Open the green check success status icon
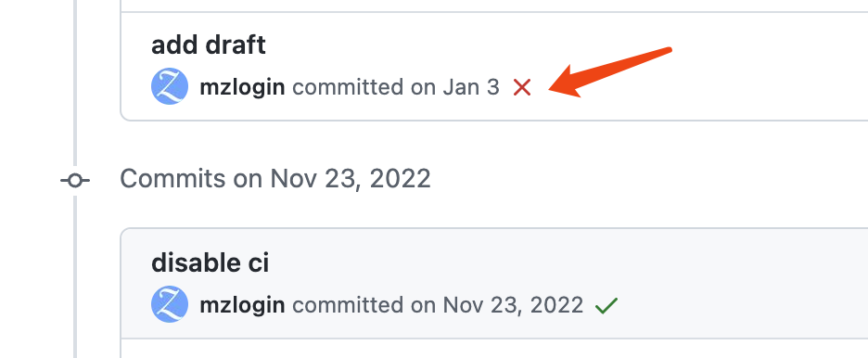868x358 pixels. (x=606, y=305)
